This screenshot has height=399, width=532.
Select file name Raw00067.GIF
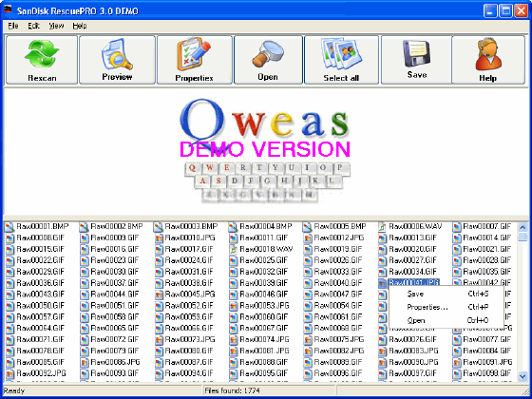tap(264, 328)
